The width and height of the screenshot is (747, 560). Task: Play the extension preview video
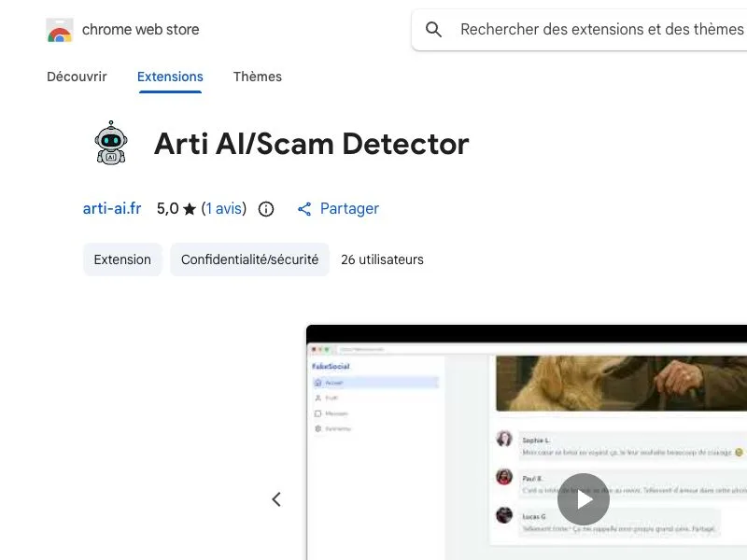(583, 499)
